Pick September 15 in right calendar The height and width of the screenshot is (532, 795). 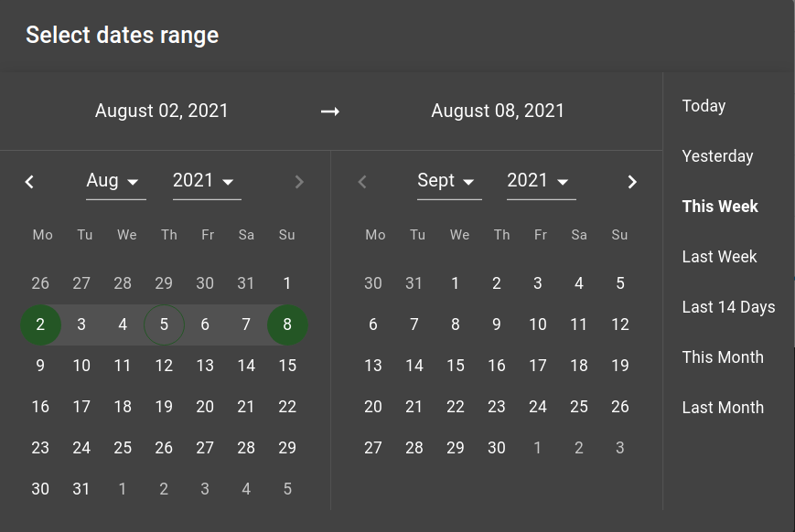[x=456, y=366]
